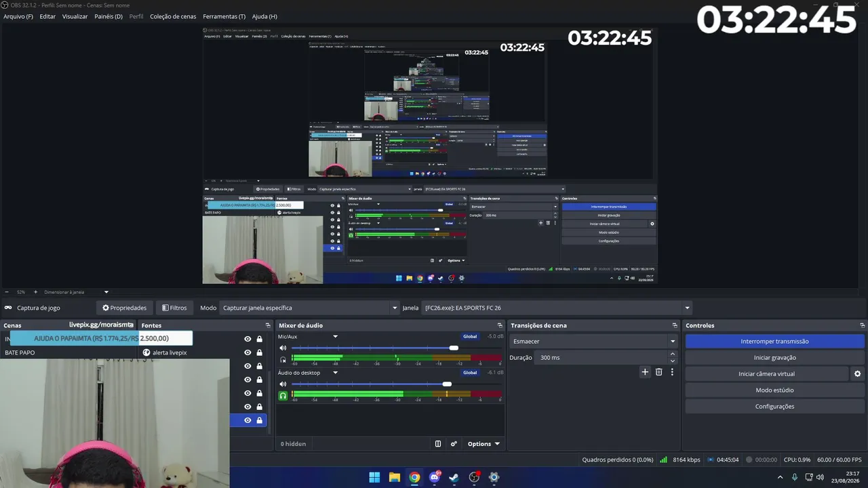The height and width of the screenshot is (488, 868).
Task: Open virtual camera settings gear
Action: click(857, 374)
